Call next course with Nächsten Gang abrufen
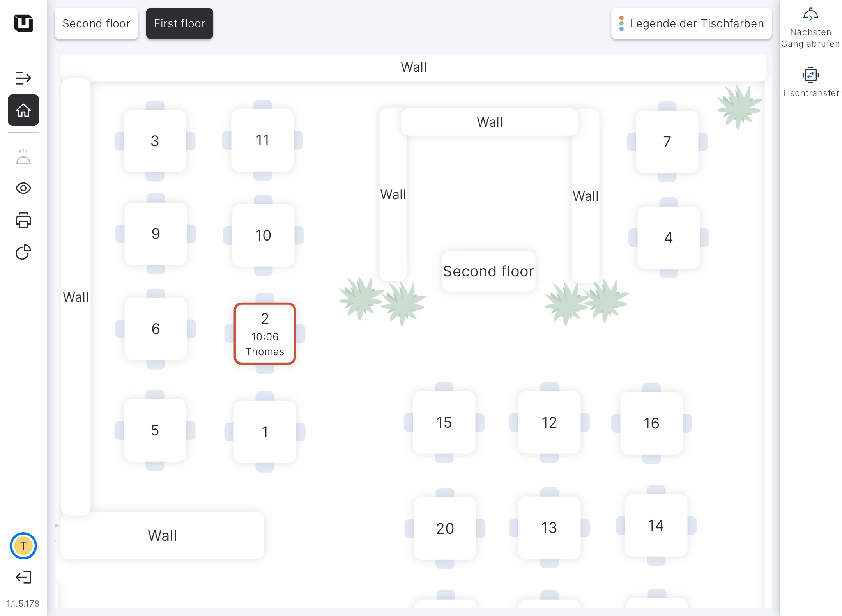The height and width of the screenshot is (616, 842). (810, 27)
